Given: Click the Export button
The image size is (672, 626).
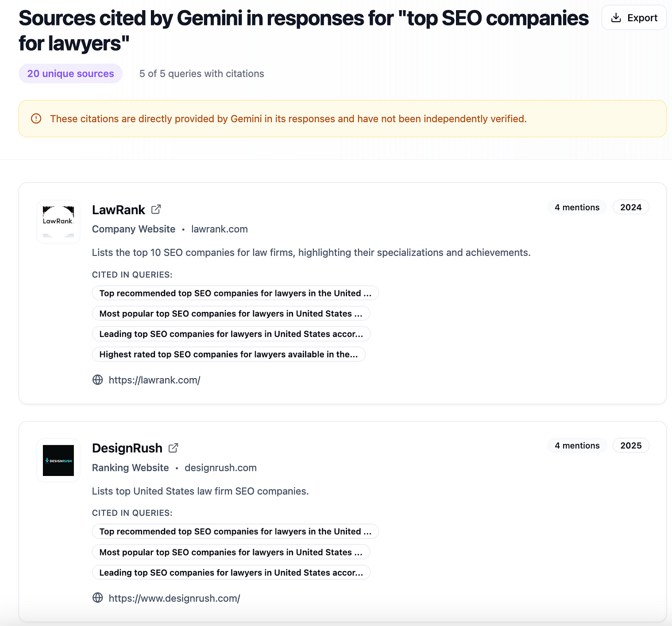Looking at the screenshot, I should tap(634, 18).
